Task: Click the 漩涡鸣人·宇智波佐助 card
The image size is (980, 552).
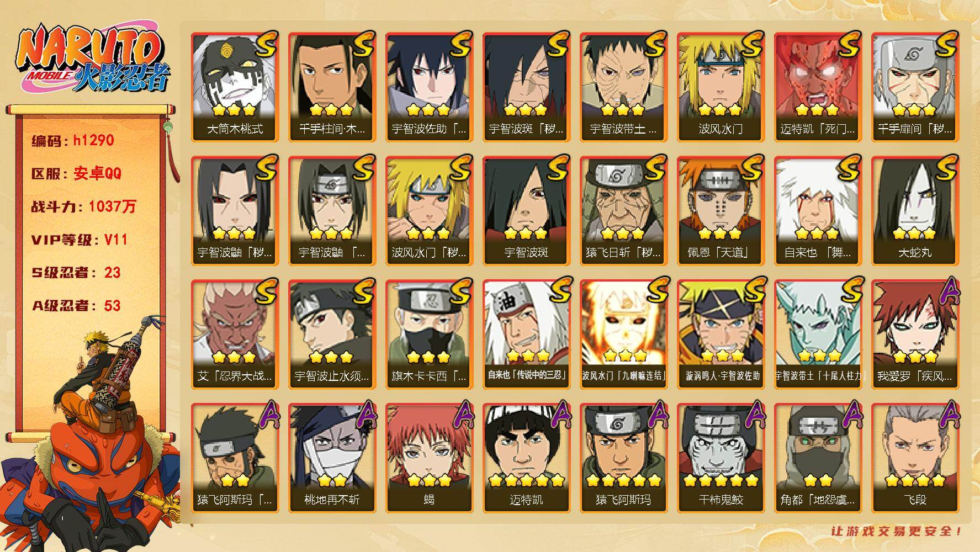Action: (x=721, y=334)
